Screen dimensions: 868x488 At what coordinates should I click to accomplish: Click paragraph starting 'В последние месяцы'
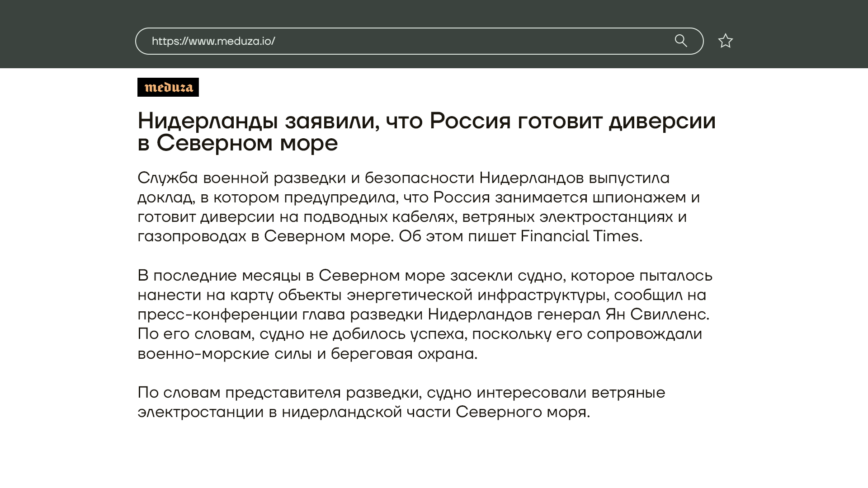[x=424, y=314]
